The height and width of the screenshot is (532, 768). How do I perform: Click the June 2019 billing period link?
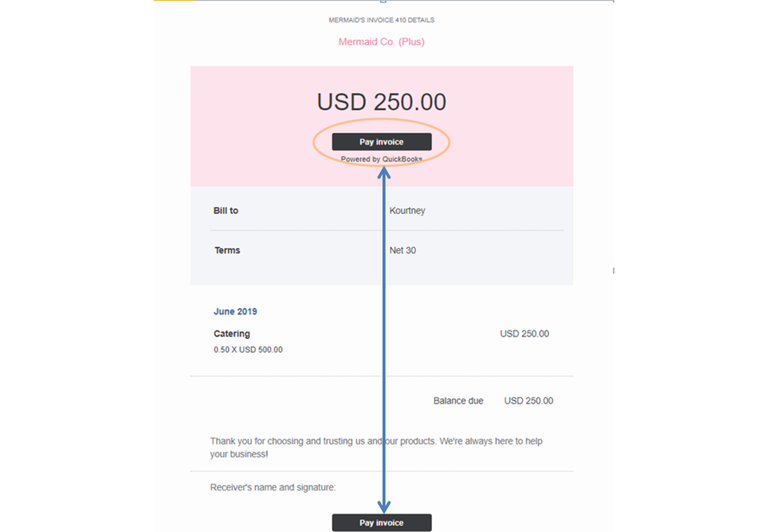click(234, 311)
